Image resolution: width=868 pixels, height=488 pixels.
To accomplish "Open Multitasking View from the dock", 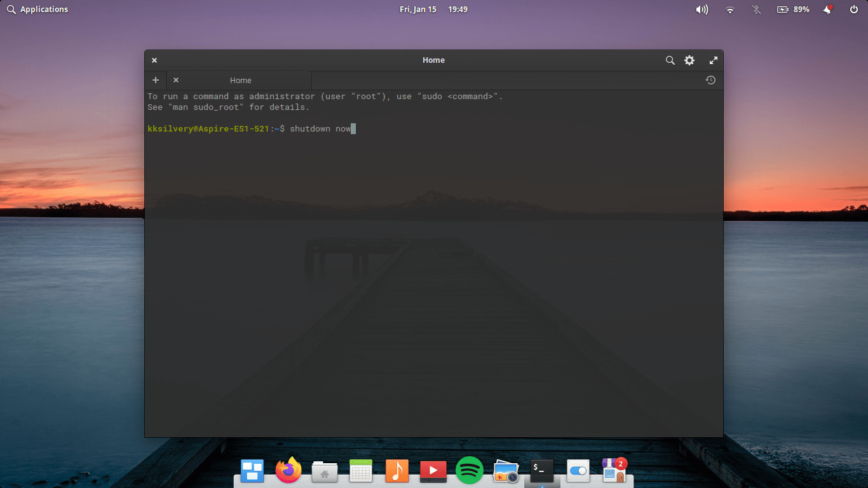I will pos(252,471).
